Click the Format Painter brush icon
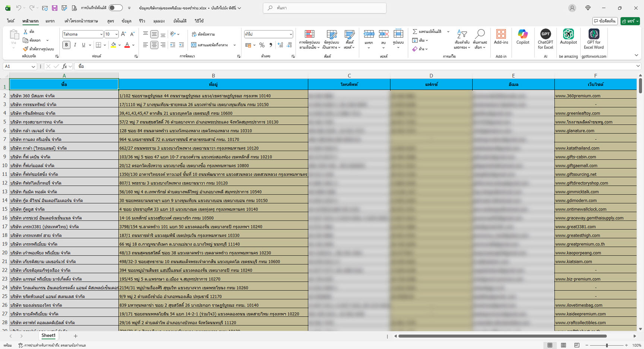This screenshot has width=644, height=349. tap(25, 49)
